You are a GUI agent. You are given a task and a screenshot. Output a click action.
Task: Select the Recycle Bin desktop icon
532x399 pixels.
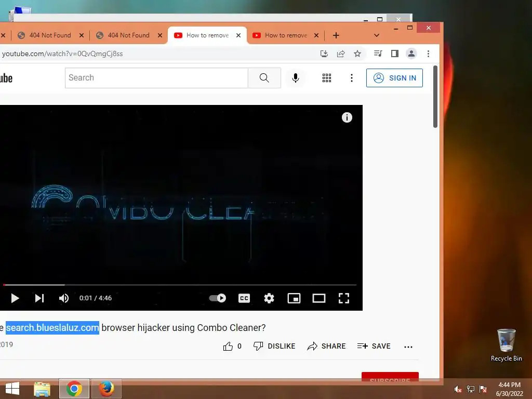coord(506,345)
